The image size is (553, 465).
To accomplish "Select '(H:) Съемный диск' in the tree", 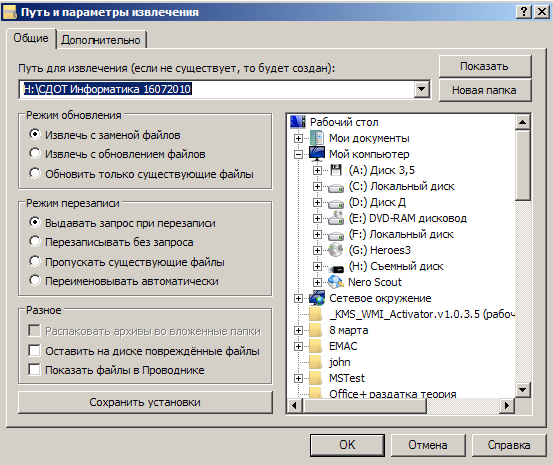I will coord(396,266).
